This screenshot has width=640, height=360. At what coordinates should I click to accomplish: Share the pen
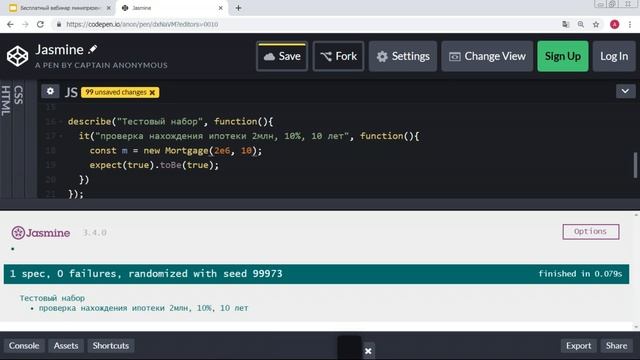pos(616,345)
